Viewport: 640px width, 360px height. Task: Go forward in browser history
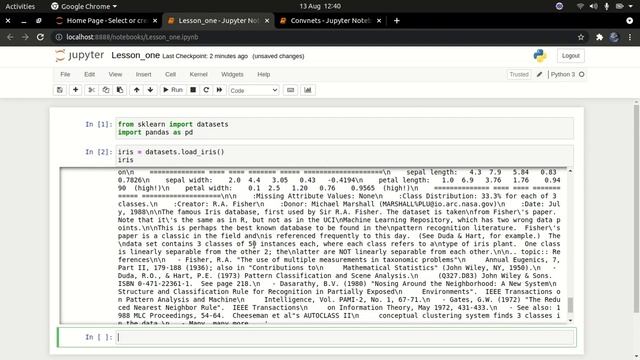[25, 37]
